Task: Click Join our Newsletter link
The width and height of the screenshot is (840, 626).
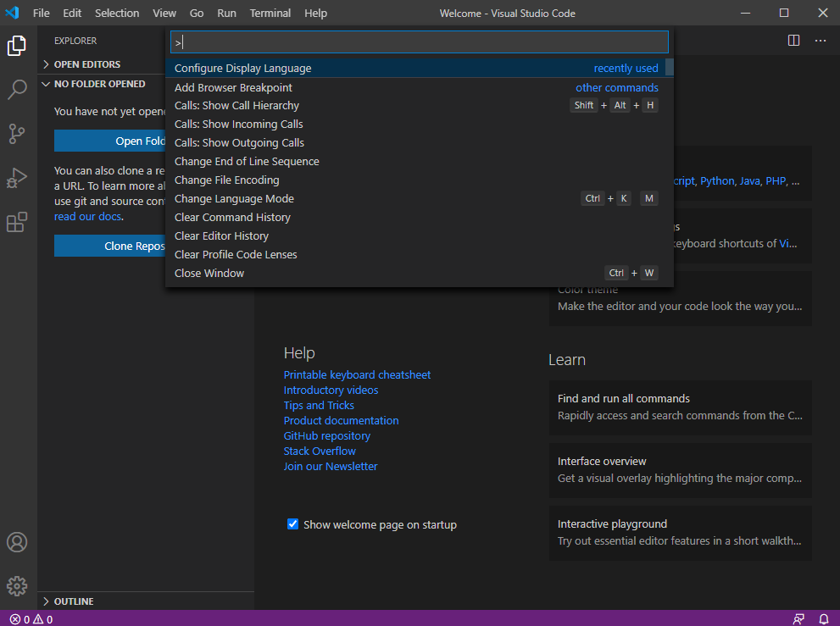Action: click(330, 467)
